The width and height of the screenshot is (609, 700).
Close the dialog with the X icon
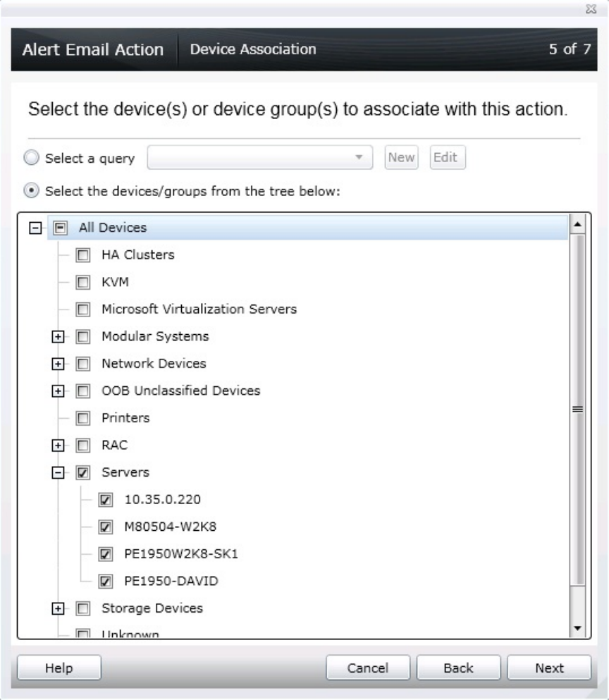click(x=591, y=9)
